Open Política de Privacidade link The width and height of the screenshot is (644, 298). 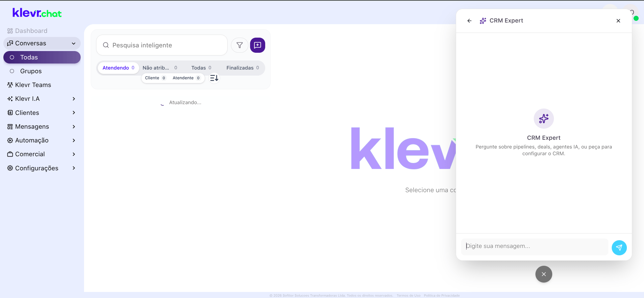pos(442,296)
